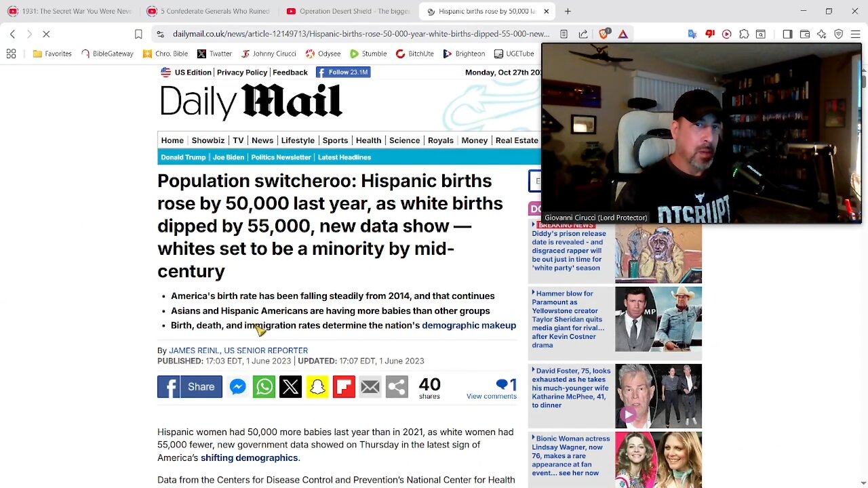The width and height of the screenshot is (868, 488).
Task: Switch to the 'Operation Desert Shield' tab
Action: [347, 11]
